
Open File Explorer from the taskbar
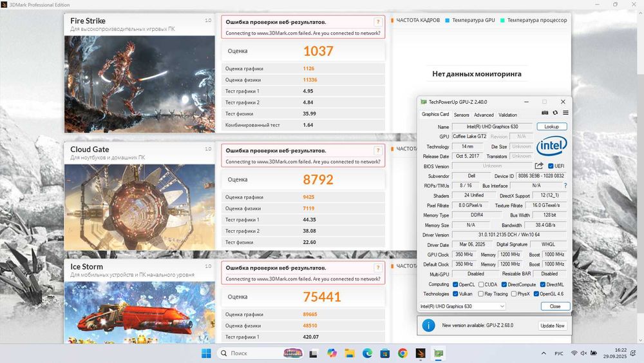[x=350, y=353]
